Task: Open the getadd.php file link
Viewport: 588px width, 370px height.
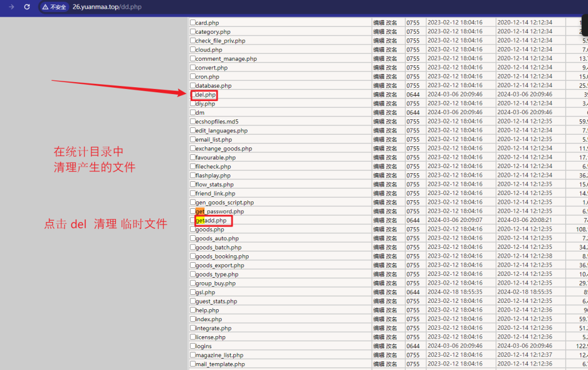Action: point(211,220)
